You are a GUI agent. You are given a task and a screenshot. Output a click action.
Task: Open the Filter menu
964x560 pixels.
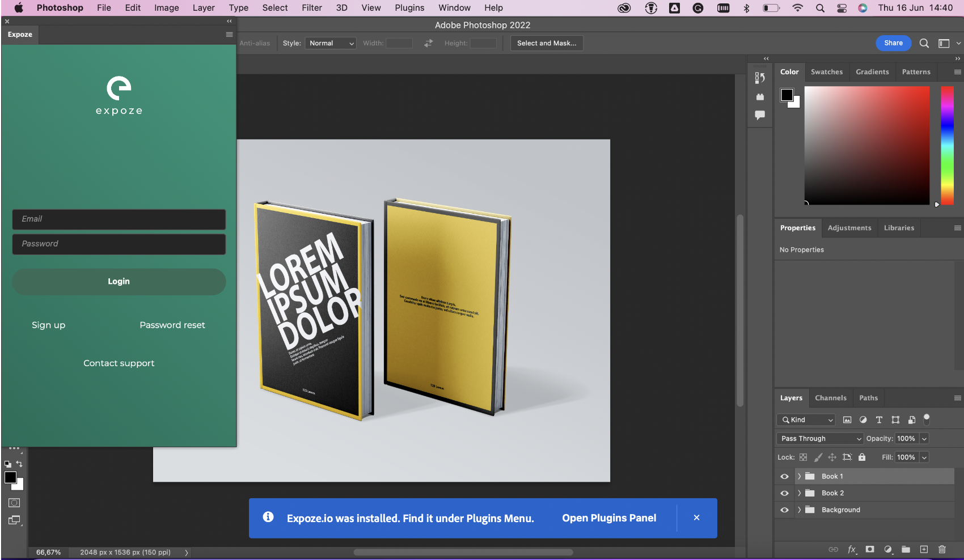coord(311,8)
